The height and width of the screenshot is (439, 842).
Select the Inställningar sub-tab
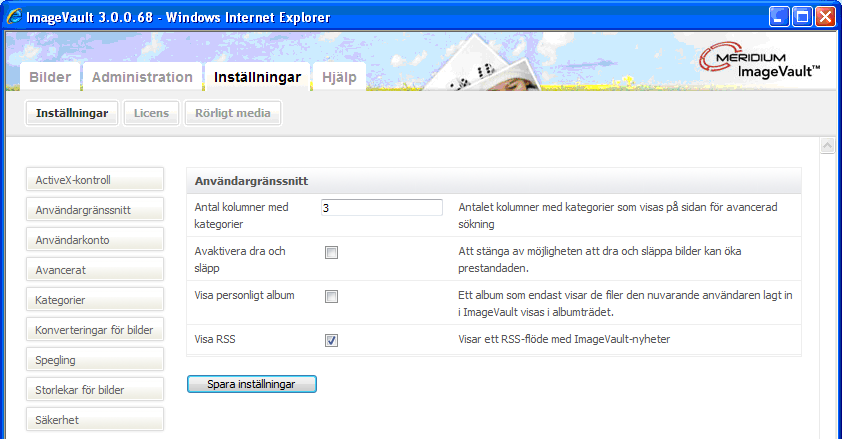(72, 113)
